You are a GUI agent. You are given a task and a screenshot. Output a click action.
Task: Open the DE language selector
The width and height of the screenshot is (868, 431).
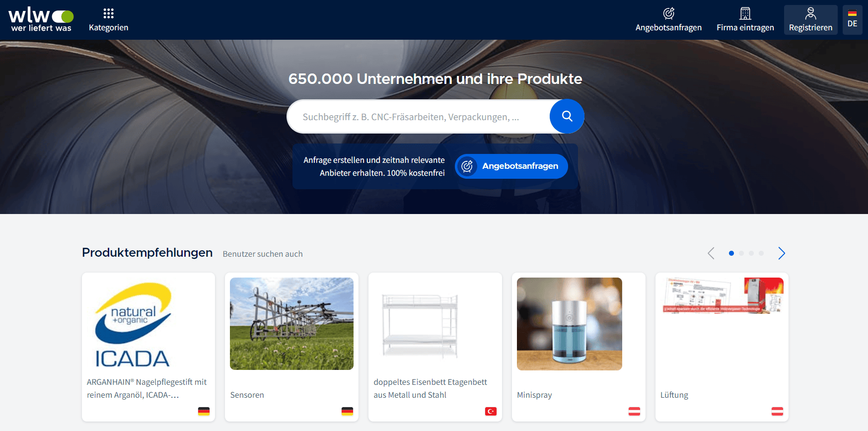tap(852, 20)
